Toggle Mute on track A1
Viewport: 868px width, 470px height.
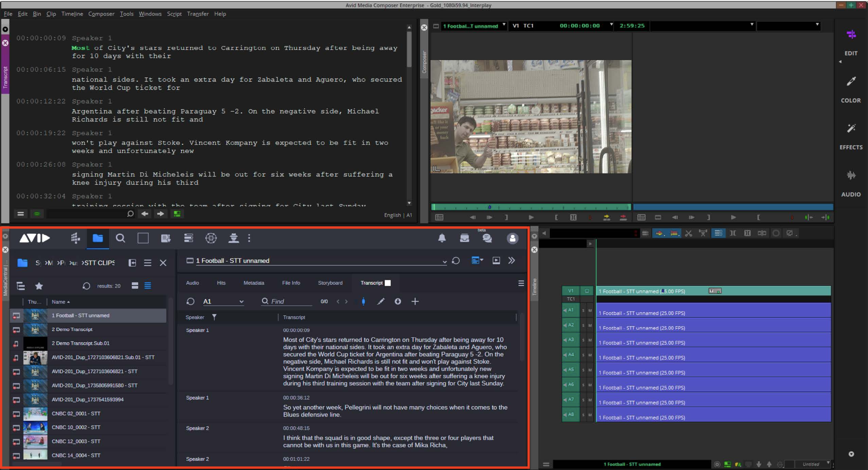(x=590, y=310)
